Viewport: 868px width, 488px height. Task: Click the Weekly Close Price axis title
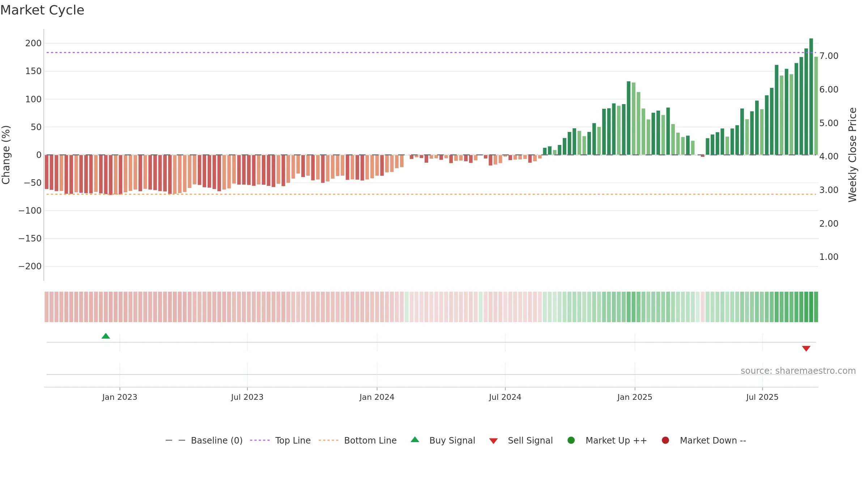tap(852, 155)
